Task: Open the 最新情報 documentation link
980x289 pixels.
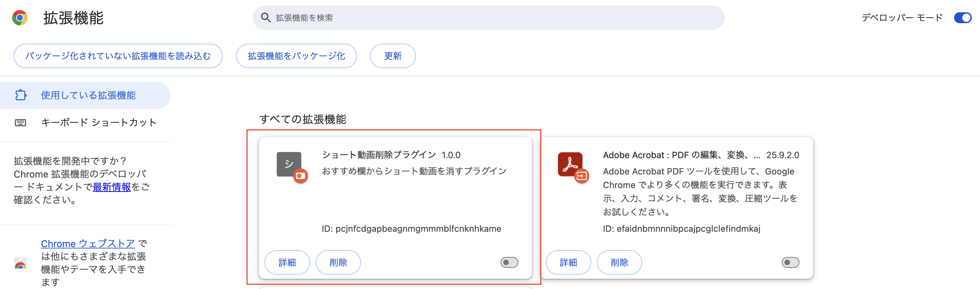Action: 112,187
